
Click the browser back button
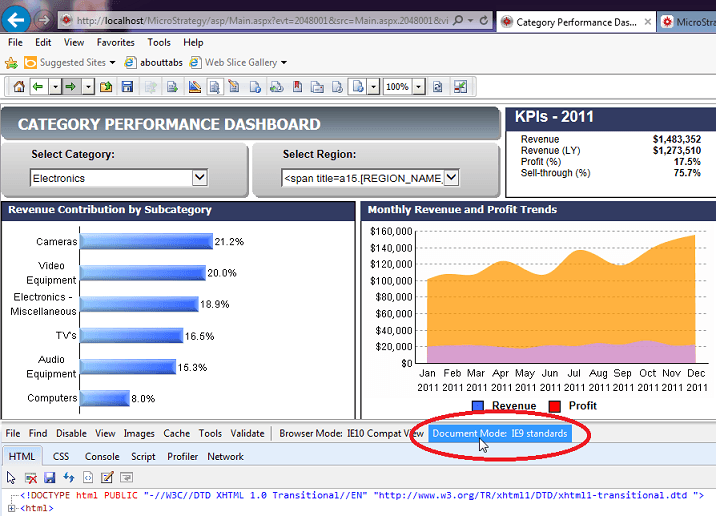pos(17,20)
